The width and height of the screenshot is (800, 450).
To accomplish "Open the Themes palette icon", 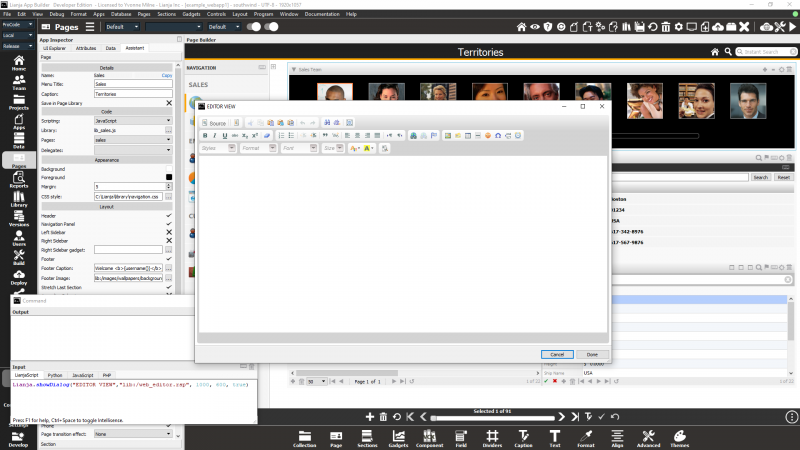I will [680, 439].
